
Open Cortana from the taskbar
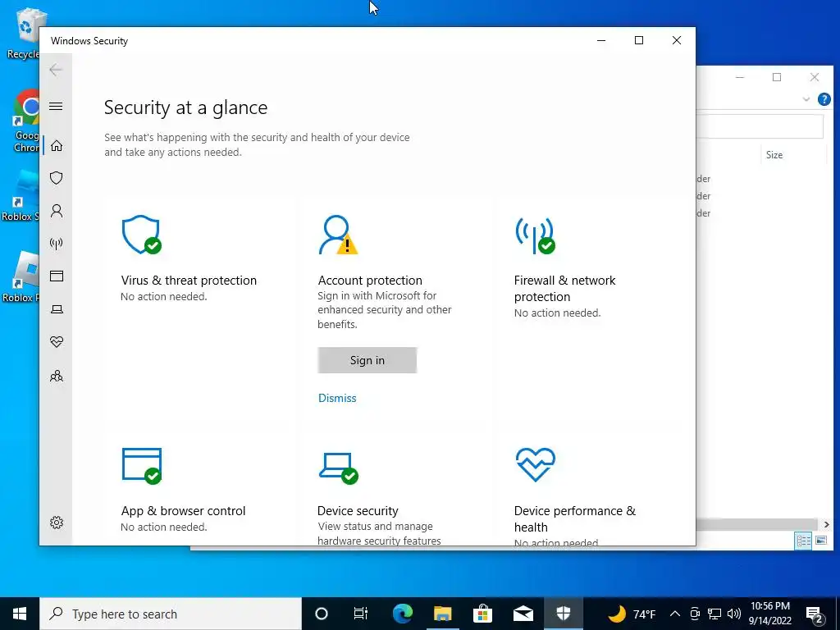pos(321,614)
